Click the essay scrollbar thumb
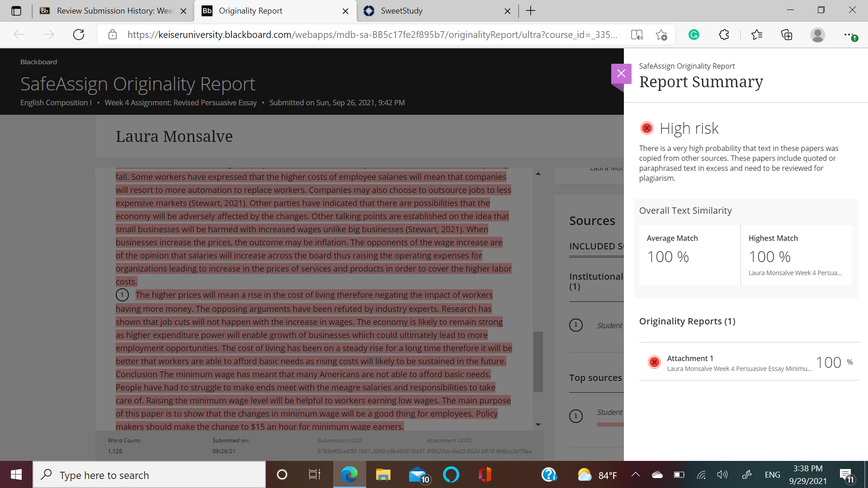The height and width of the screenshot is (488, 868). 538,362
